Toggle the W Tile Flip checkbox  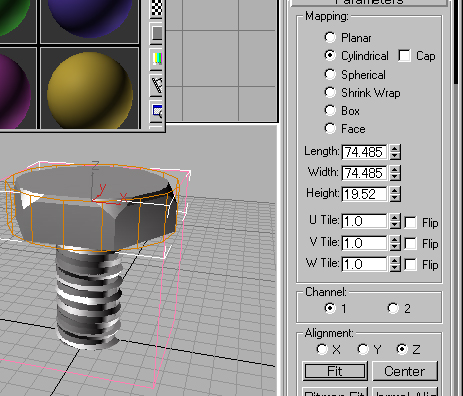click(x=410, y=265)
